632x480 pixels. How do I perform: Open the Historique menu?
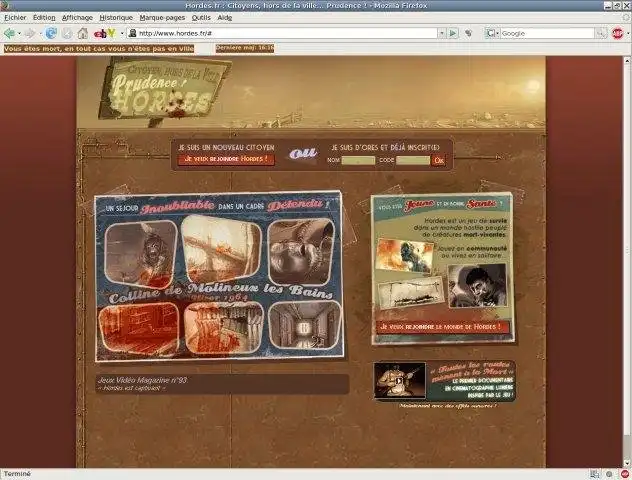[116, 18]
